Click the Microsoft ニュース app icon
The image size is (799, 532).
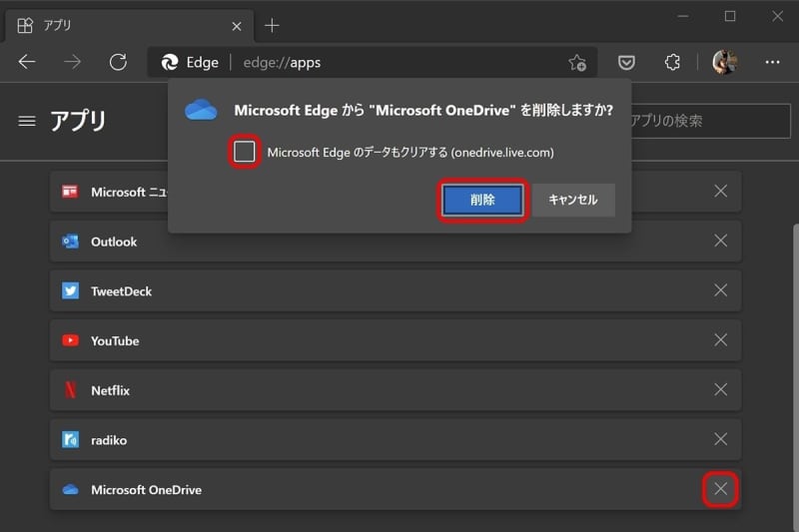point(70,192)
